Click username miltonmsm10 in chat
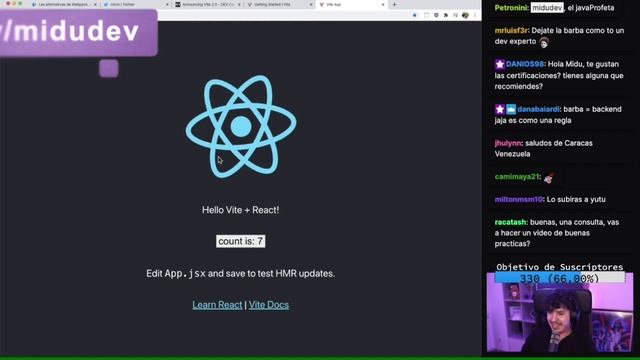 coord(518,200)
